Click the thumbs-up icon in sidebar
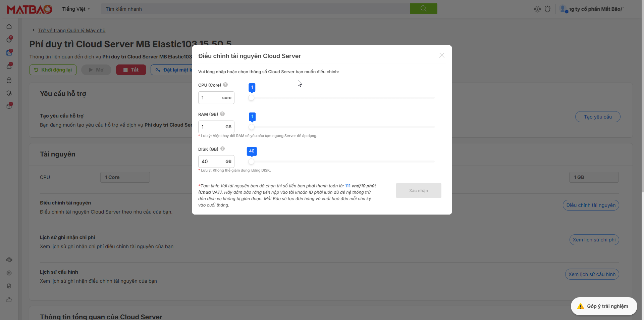644x320 pixels. coord(9,300)
